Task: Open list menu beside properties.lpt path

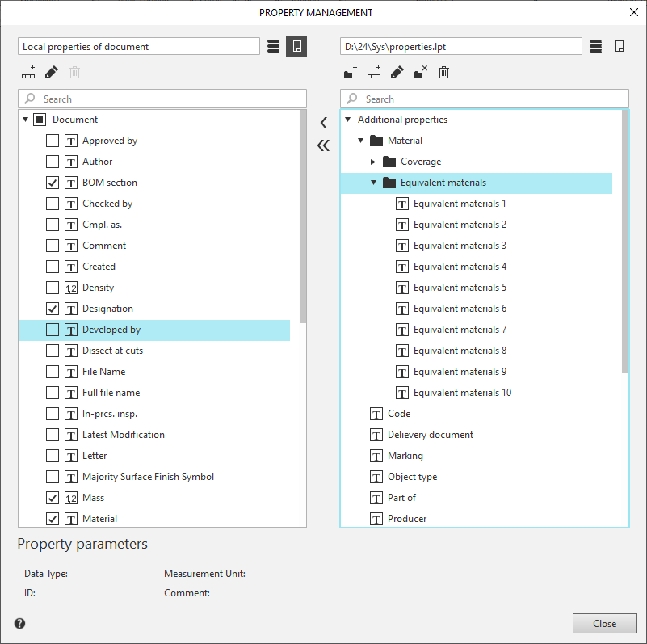Action: [x=596, y=46]
